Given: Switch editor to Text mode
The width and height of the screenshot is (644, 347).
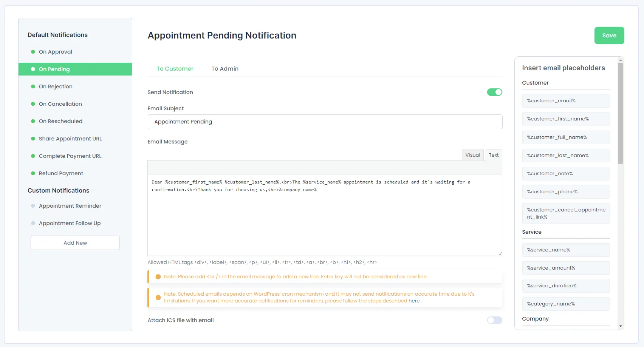Looking at the screenshot, I should tap(494, 155).
